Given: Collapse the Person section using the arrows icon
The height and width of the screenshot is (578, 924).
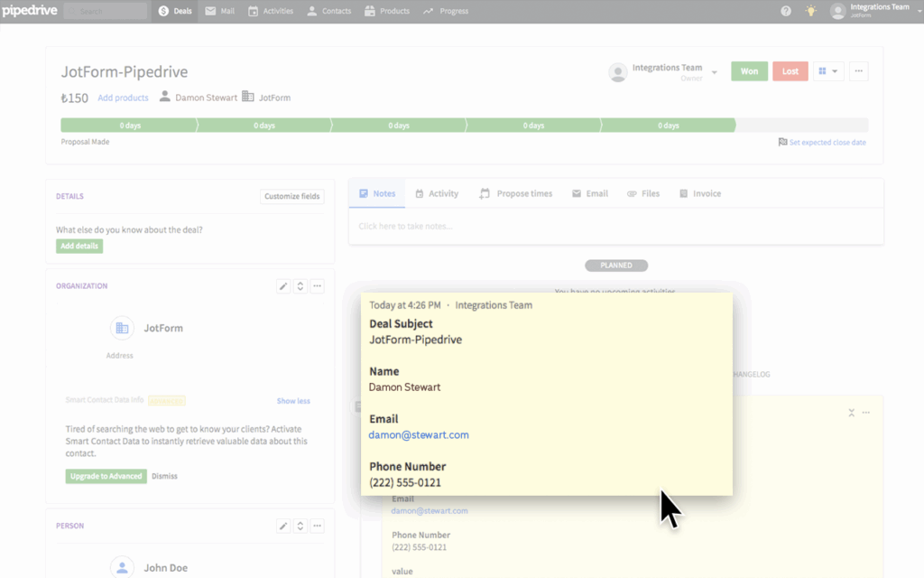Looking at the screenshot, I should (300, 526).
